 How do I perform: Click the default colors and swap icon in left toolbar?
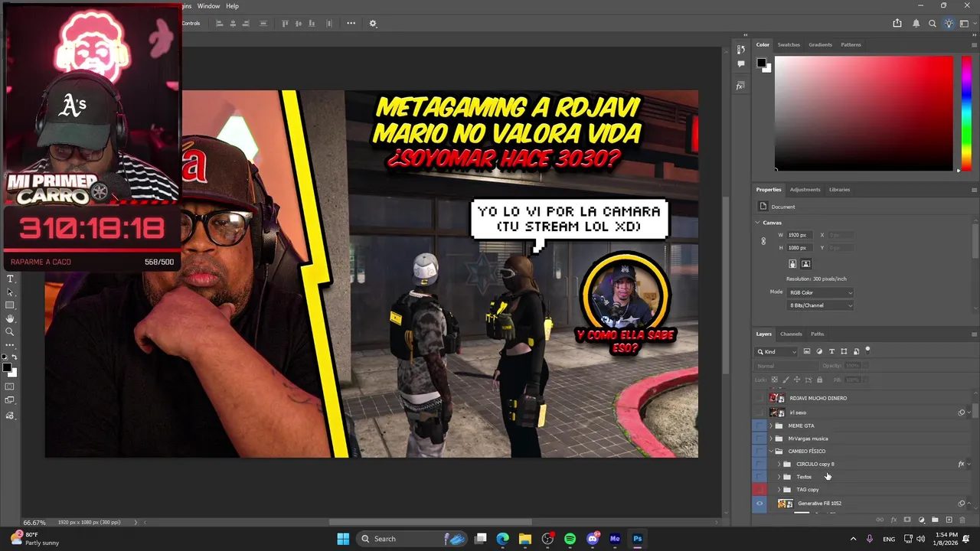(x=10, y=357)
